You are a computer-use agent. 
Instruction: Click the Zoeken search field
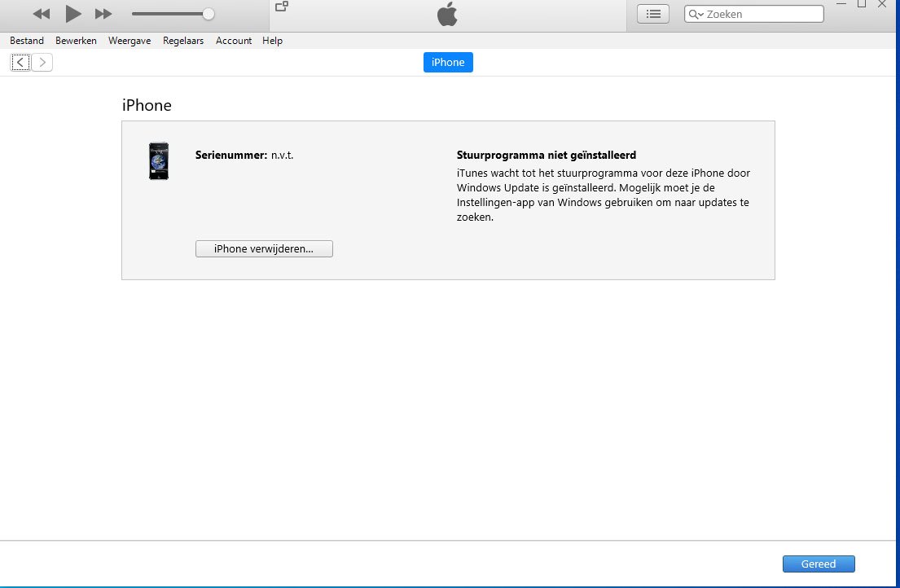point(754,15)
